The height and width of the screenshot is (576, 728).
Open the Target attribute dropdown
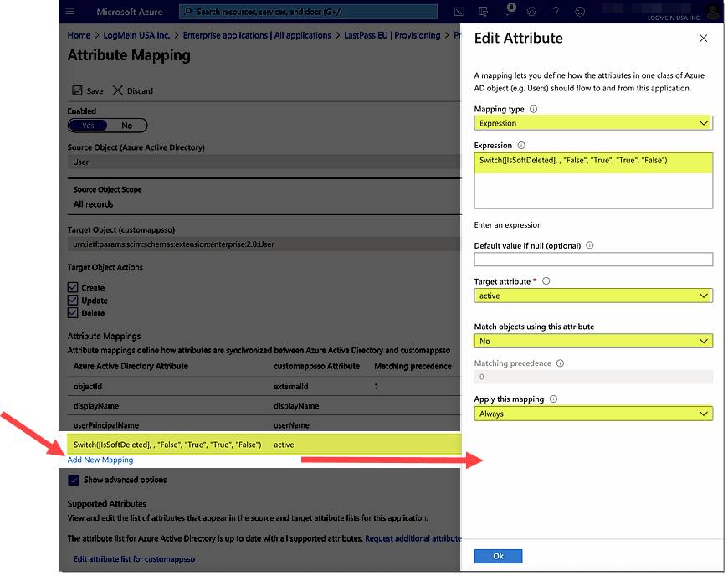click(593, 296)
